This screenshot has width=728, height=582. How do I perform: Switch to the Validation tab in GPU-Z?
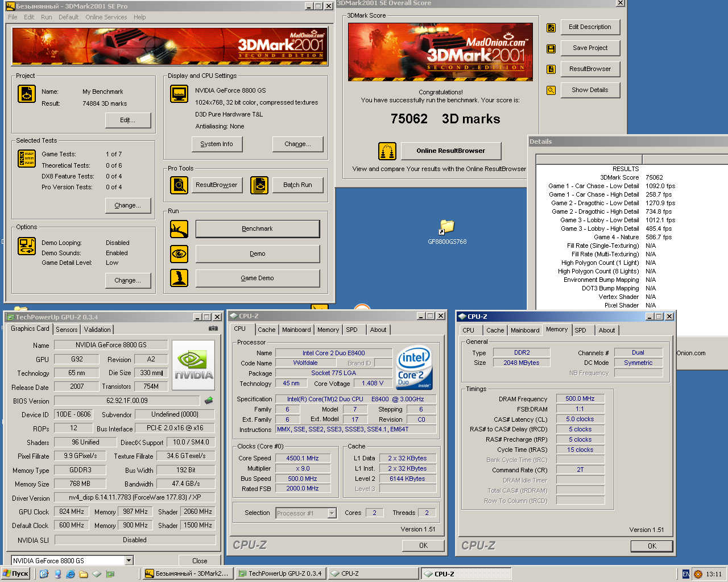pos(97,330)
